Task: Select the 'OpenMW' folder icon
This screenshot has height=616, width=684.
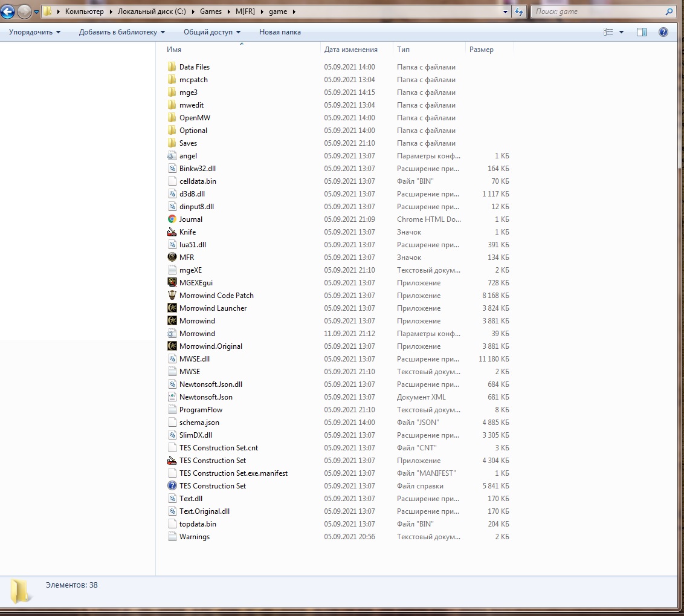Action: (x=172, y=117)
